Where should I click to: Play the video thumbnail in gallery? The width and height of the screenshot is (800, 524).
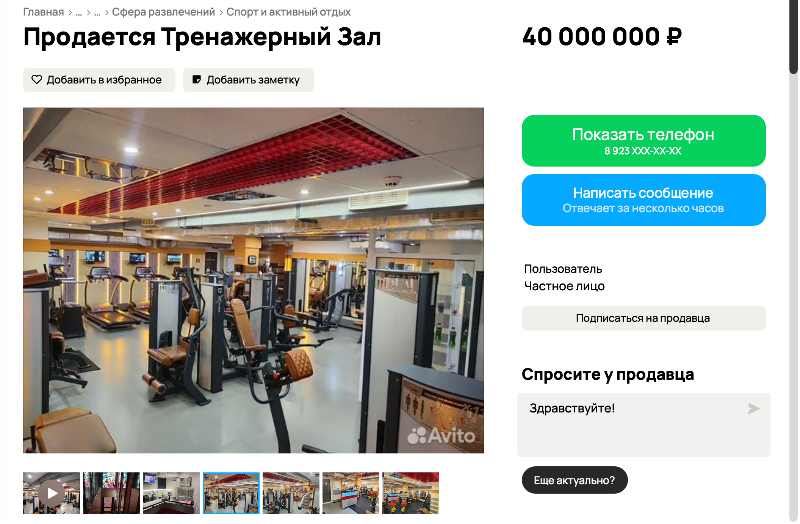[x=52, y=493]
